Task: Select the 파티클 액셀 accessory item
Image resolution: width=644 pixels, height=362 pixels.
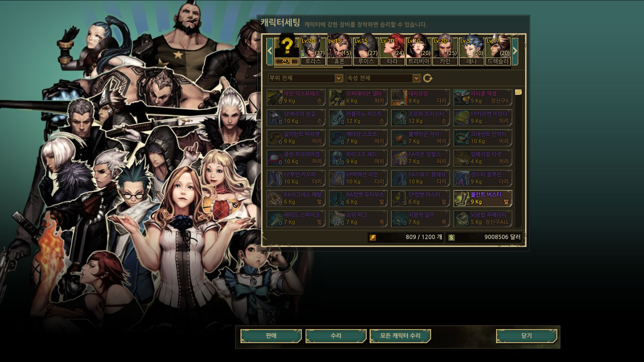Action: 483,98
